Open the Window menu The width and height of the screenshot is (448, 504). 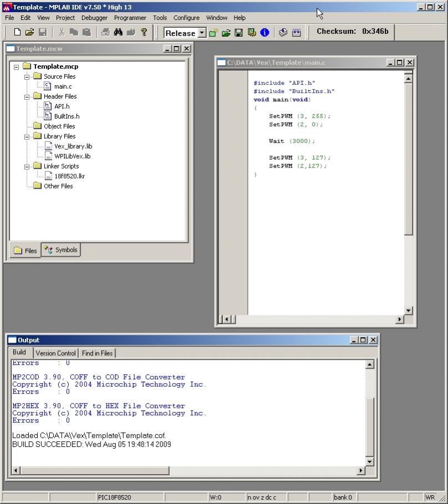click(217, 18)
